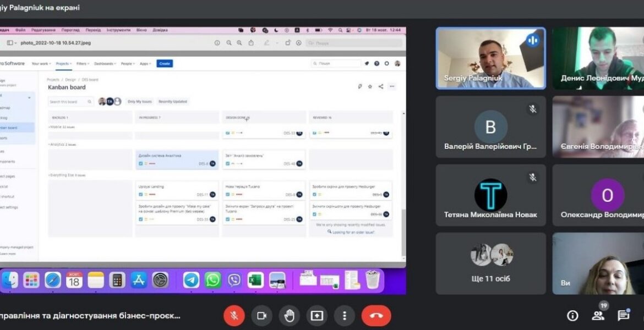Image resolution: width=644 pixels, height=330 pixels.
Task: Click the Preview rotate icon
Action: click(x=288, y=43)
